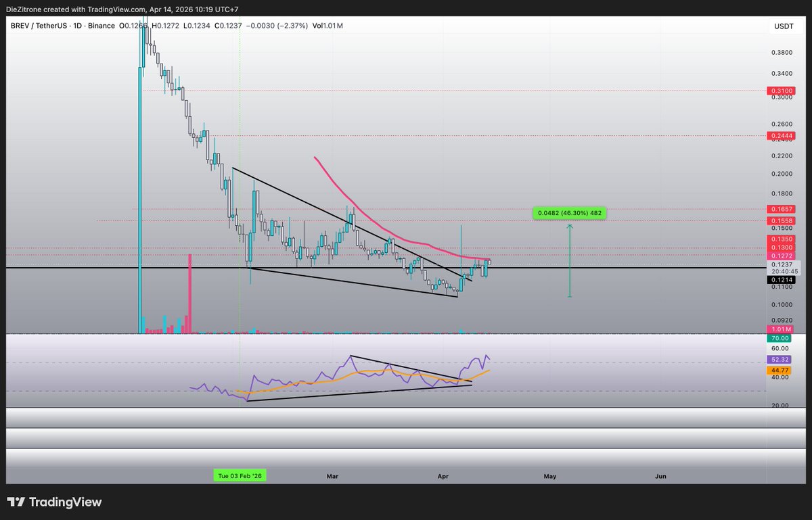This screenshot has width=812, height=520.
Task: Click the red 0.1657 price label
Action: pyautogui.click(x=780, y=210)
